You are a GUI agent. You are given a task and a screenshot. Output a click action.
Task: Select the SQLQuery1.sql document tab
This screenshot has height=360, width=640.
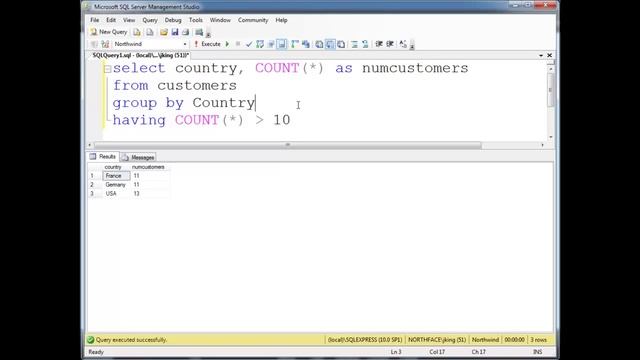[x=140, y=55]
